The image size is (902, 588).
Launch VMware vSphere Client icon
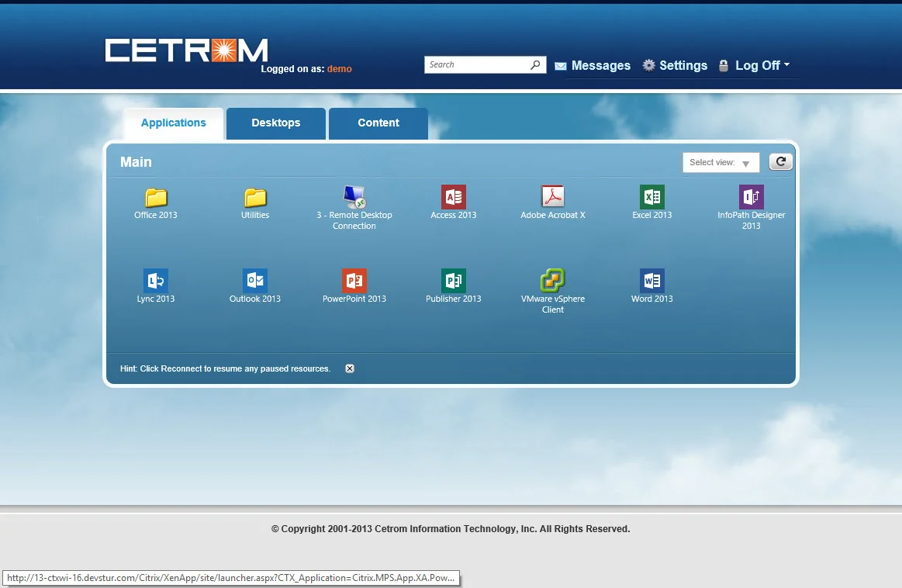[553, 281]
